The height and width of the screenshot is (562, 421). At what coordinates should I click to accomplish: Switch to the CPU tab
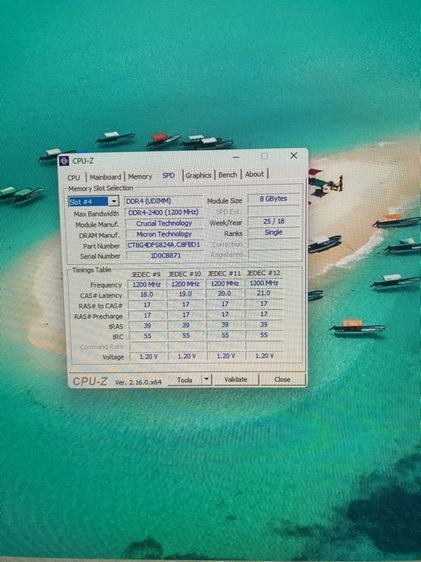click(x=73, y=177)
